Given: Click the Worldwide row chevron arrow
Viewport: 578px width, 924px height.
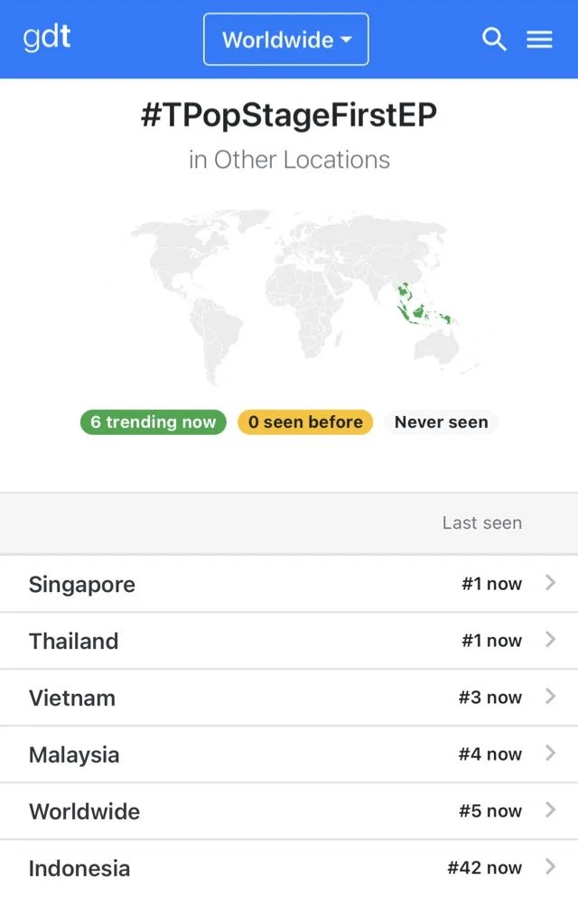Looking at the screenshot, I should 550,811.
